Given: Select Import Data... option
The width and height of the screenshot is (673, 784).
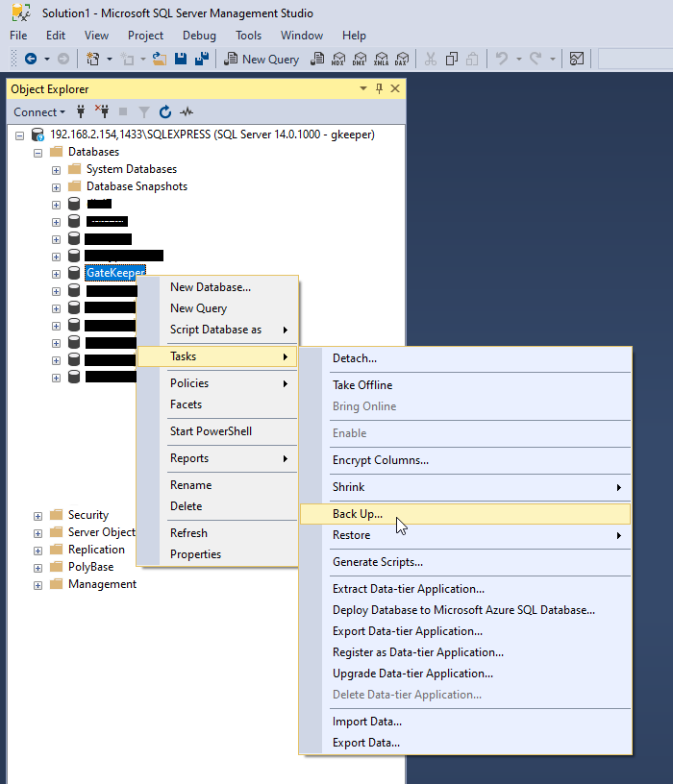Looking at the screenshot, I should 465,722.
